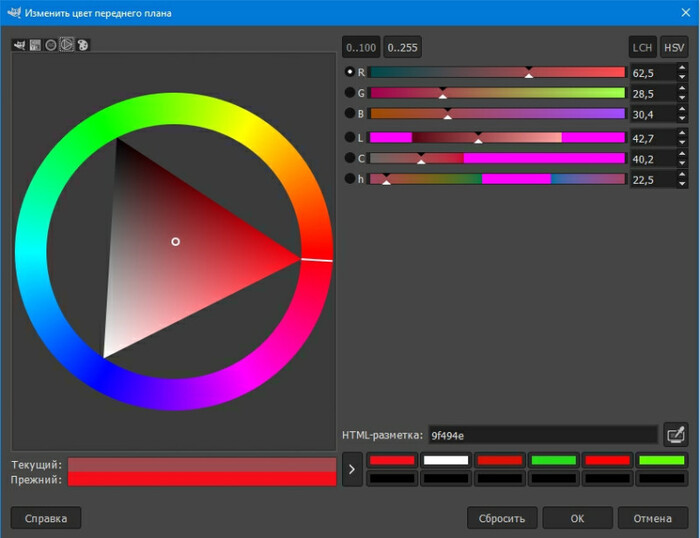The height and width of the screenshot is (538, 700).
Task: Pick the fourth green history swatch
Action: (x=554, y=460)
